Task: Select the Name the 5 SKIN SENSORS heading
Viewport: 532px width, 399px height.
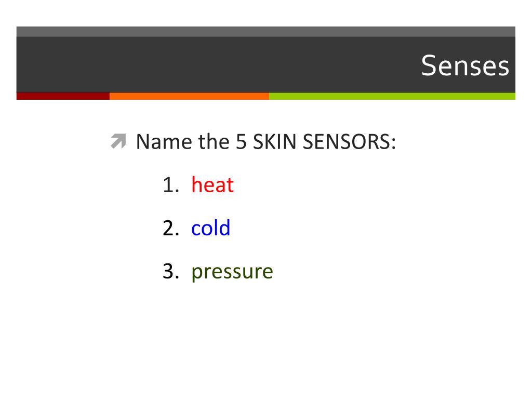Action: 266,141
